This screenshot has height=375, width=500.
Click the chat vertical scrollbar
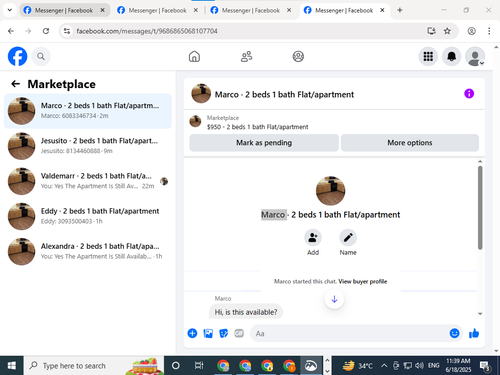(x=480, y=208)
